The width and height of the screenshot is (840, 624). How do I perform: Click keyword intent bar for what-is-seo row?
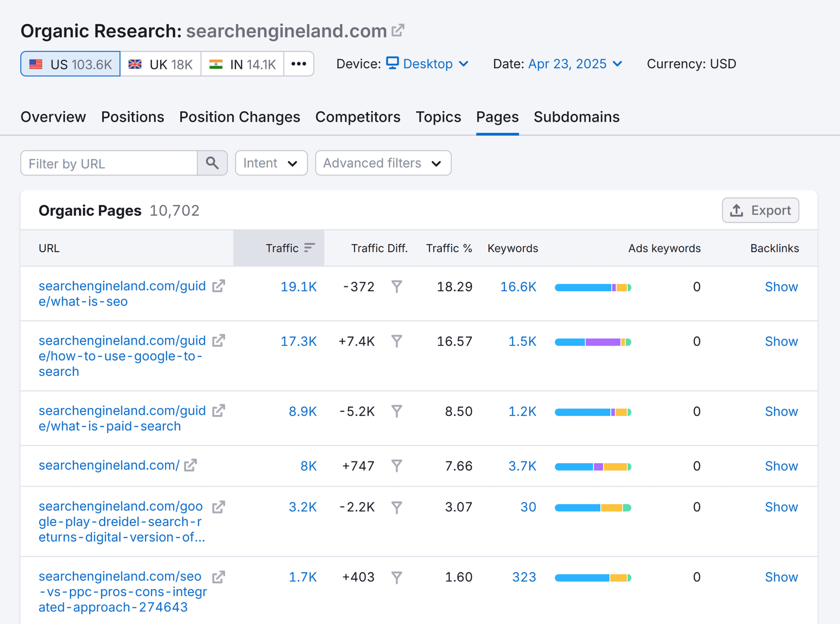coord(593,287)
